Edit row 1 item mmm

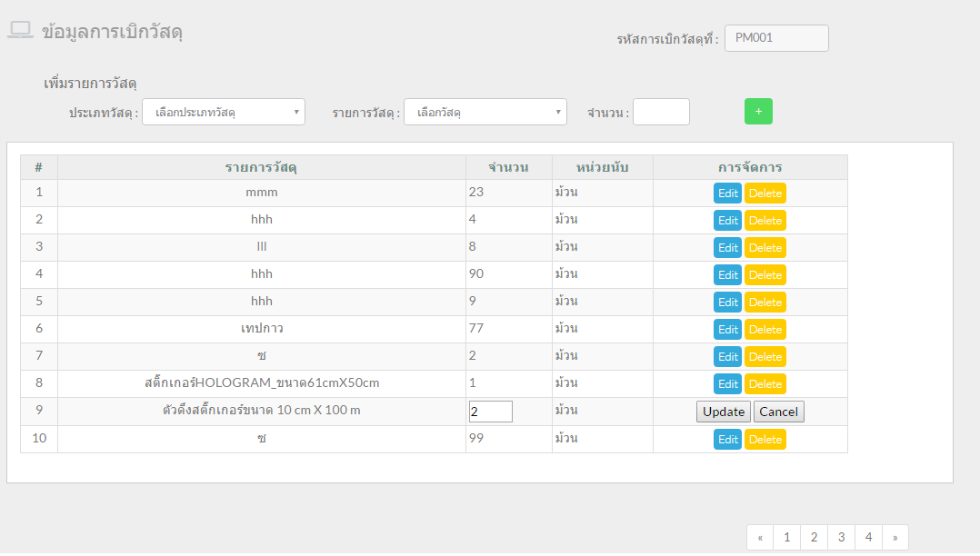coord(727,194)
